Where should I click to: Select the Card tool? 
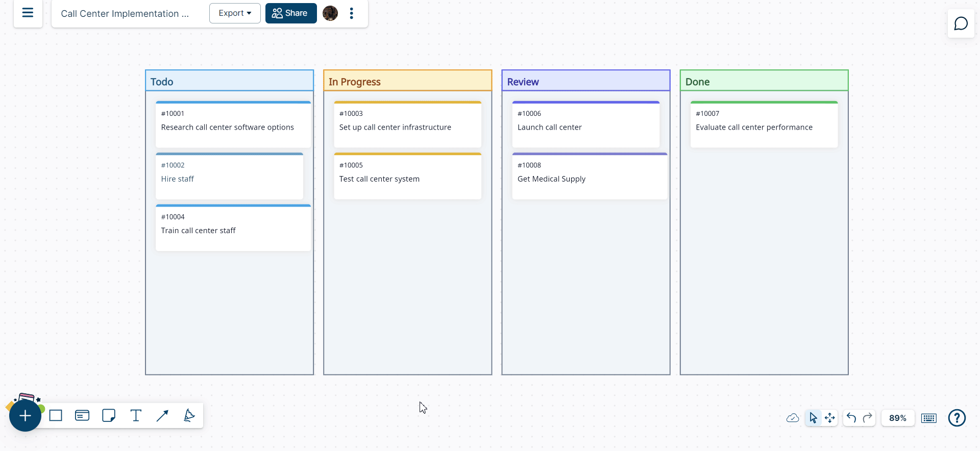[82, 416]
